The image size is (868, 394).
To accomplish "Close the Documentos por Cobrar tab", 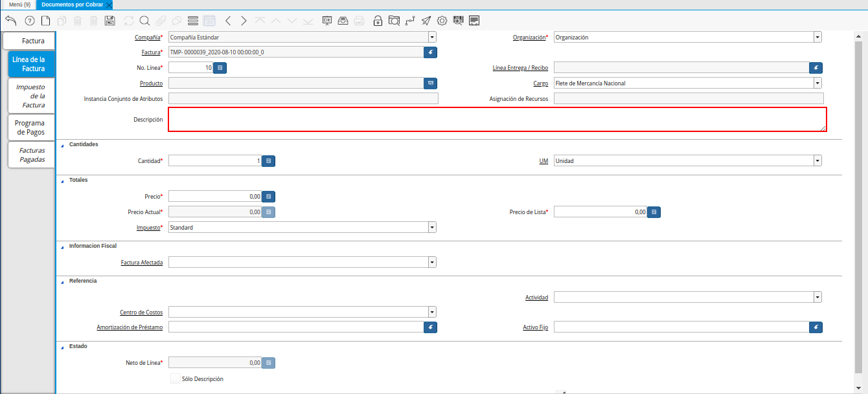I will click(x=109, y=5).
